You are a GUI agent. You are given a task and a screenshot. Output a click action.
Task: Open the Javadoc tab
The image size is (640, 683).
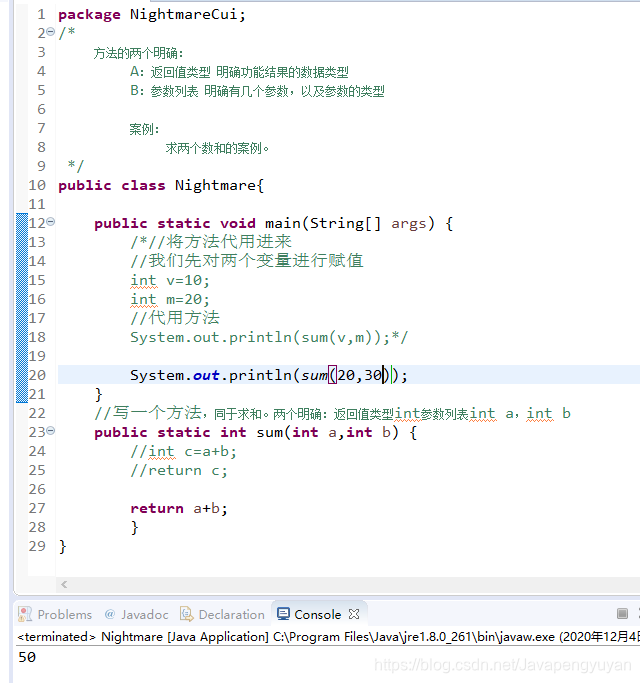(x=137, y=614)
